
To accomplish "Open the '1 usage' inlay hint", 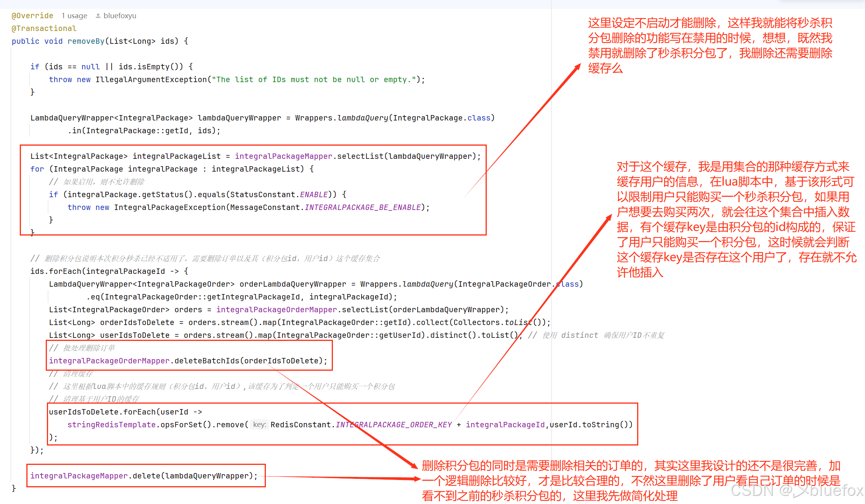I will pyautogui.click(x=74, y=16).
